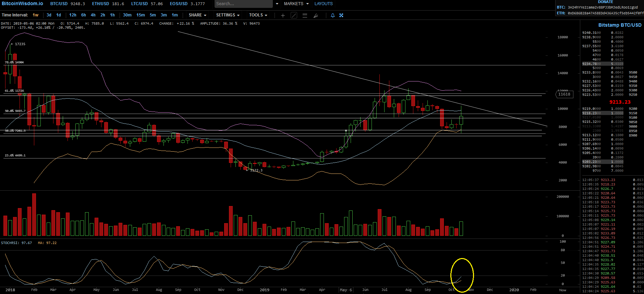Click the DONATE link
644x294 pixels.
(606, 2)
